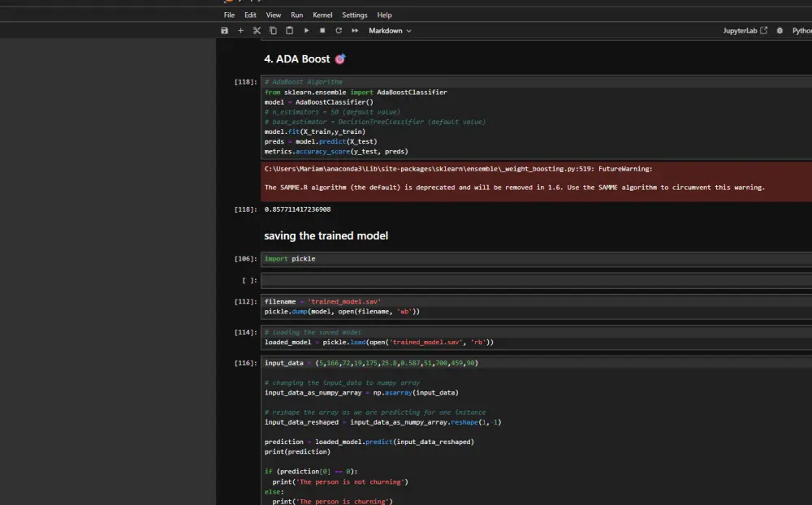Screen dimensions: 812x505
Task: Click the cell prompt [112]:
Action: pyautogui.click(x=245, y=301)
